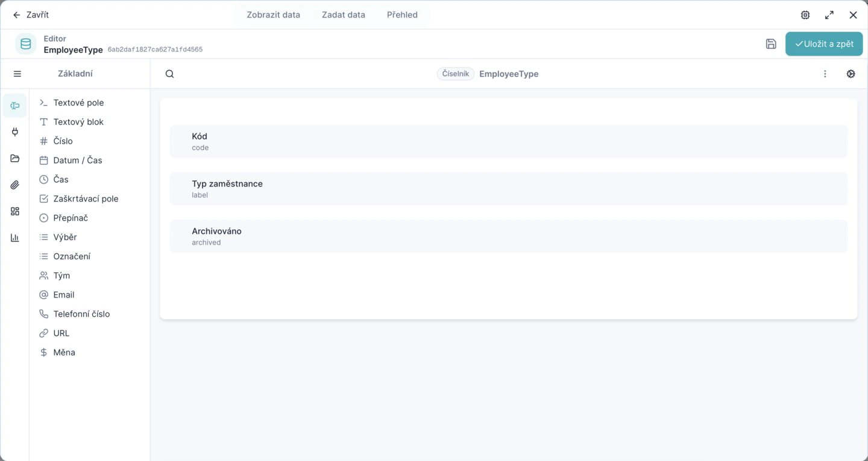Open the search in form editor
This screenshot has height=461, width=868.
(170, 74)
